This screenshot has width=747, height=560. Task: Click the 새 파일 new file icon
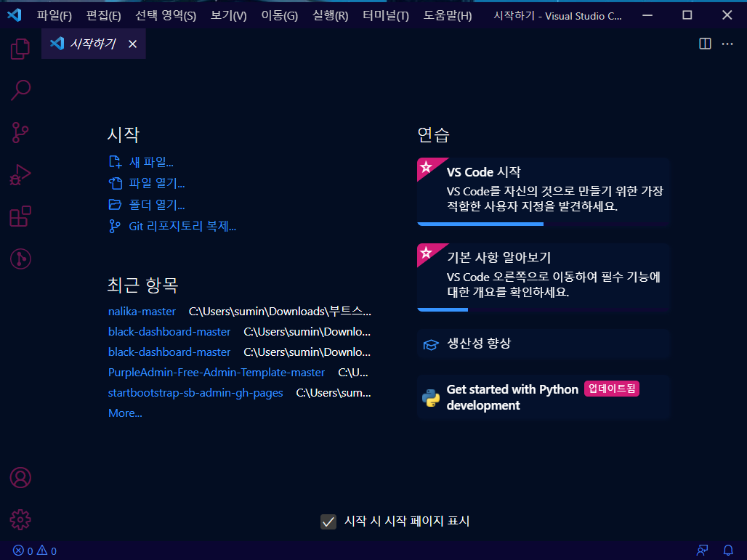click(x=115, y=162)
